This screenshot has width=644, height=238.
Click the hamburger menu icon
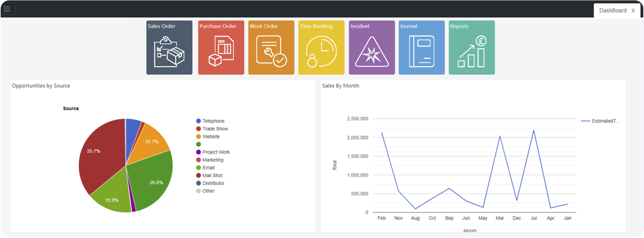[7, 9]
